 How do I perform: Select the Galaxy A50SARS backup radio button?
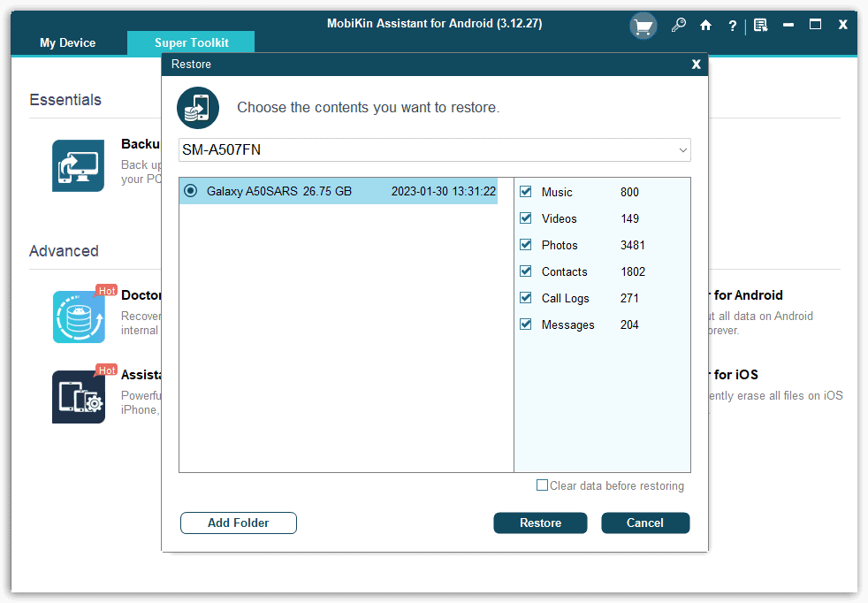[x=190, y=191]
